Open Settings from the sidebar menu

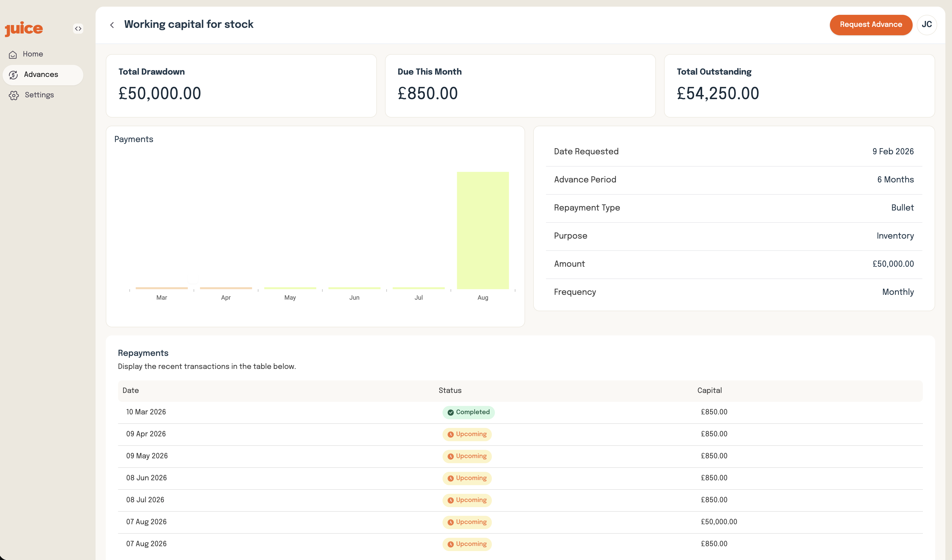click(39, 95)
